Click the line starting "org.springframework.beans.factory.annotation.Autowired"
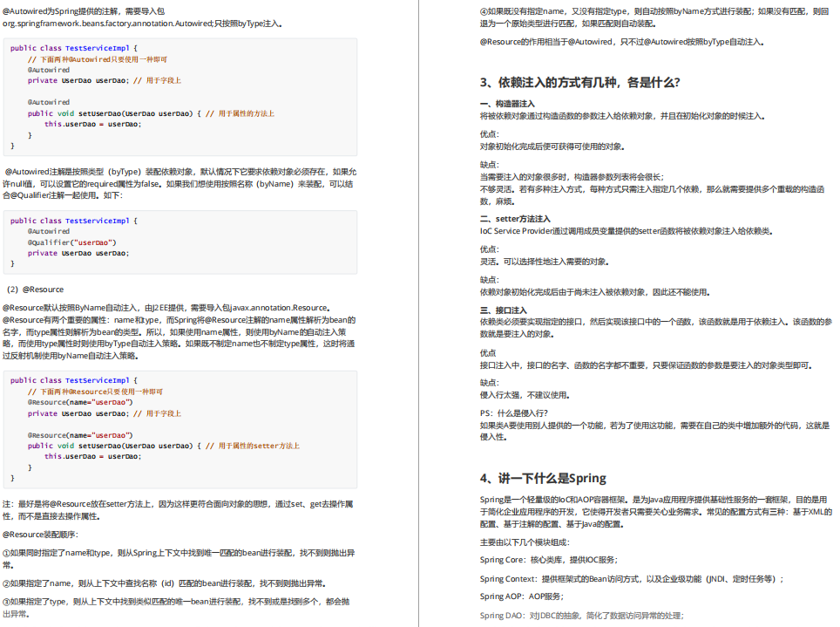840x627 pixels. coord(142,24)
